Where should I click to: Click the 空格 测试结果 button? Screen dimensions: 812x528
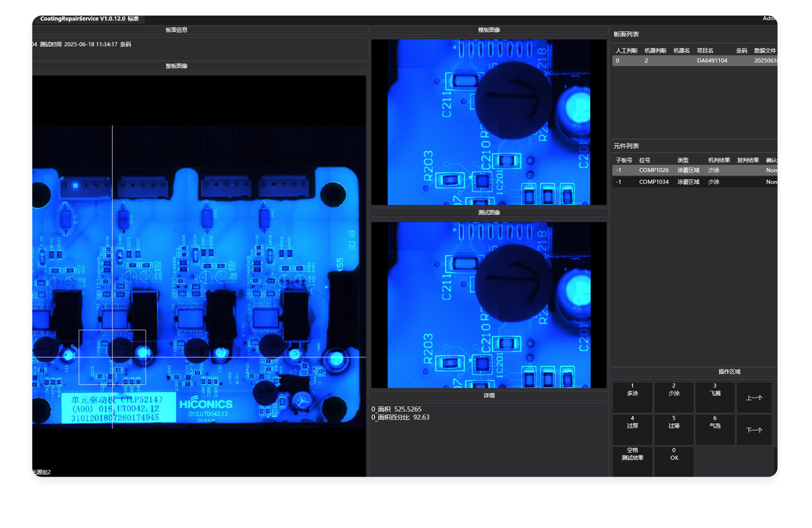point(632,460)
